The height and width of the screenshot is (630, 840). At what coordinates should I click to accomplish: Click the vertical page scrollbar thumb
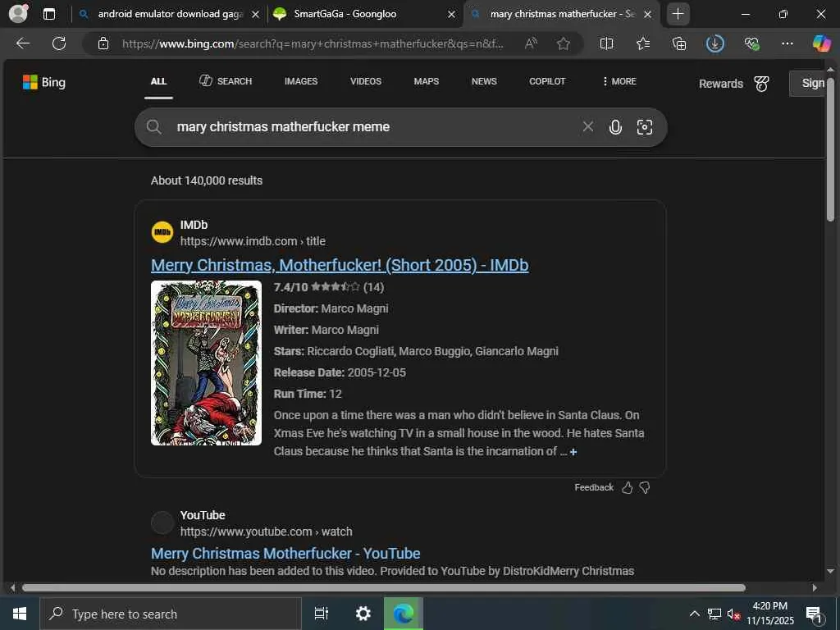point(830,149)
